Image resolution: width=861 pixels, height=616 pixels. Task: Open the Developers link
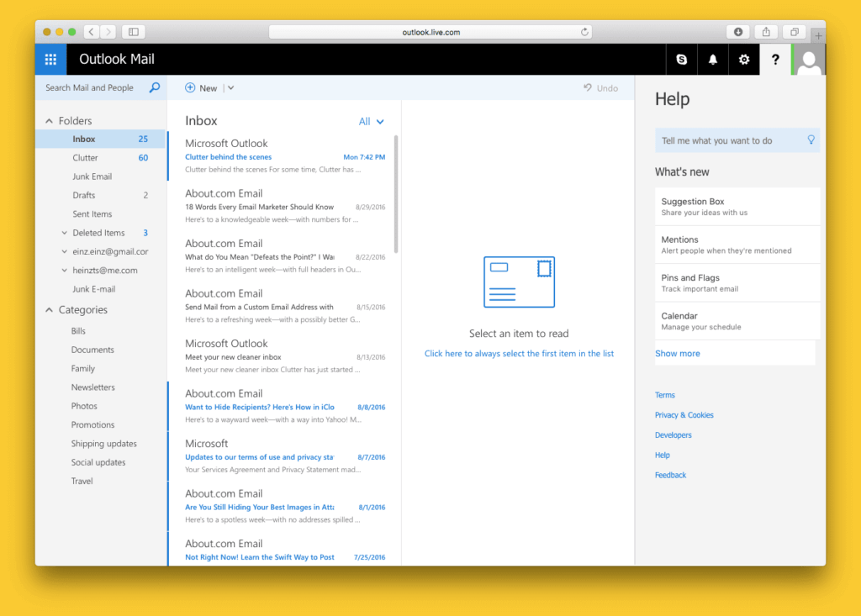tap(673, 434)
